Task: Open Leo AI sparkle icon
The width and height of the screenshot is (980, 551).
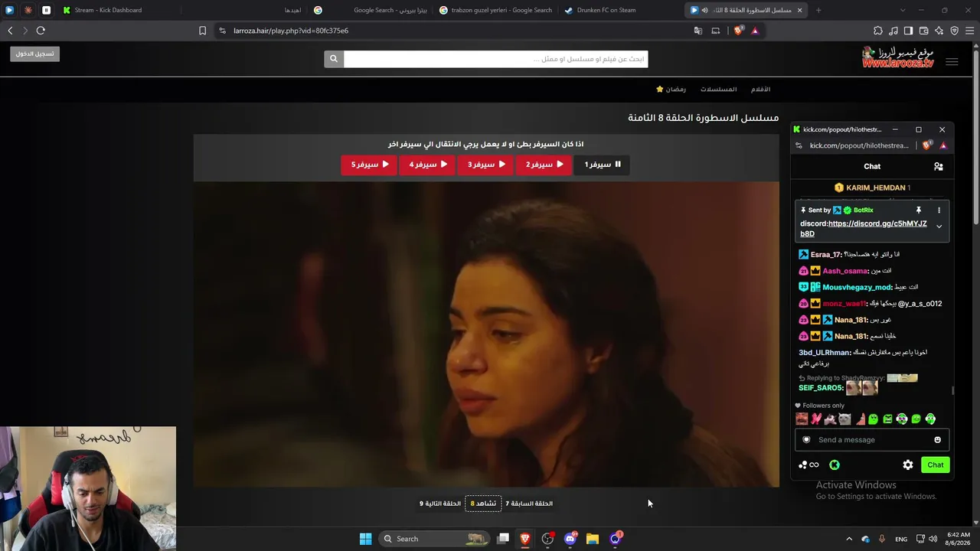Action: [939, 31]
